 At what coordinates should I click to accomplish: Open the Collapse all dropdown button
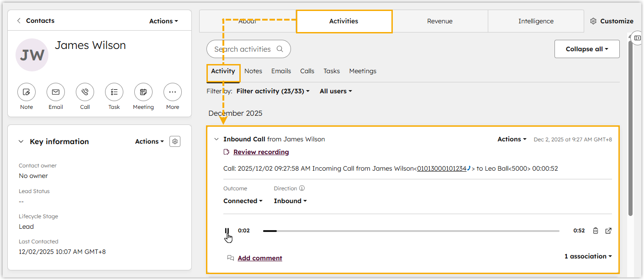pos(587,49)
